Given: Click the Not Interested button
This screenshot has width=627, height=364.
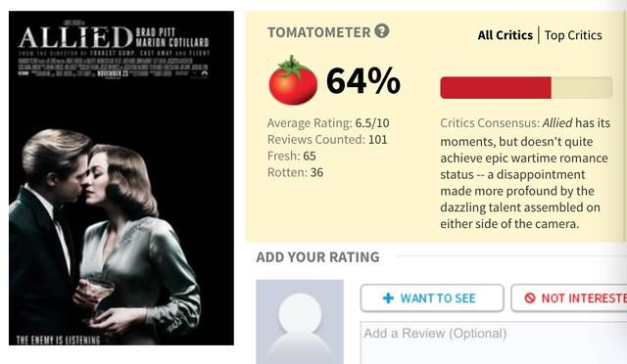Looking at the screenshot, I should click(x=569, y=298).
